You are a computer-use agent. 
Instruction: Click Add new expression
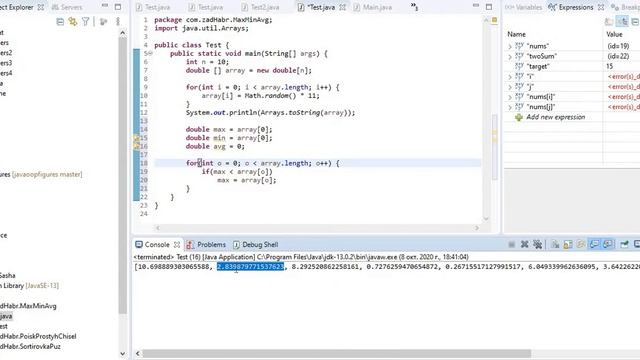coord(556,117)
